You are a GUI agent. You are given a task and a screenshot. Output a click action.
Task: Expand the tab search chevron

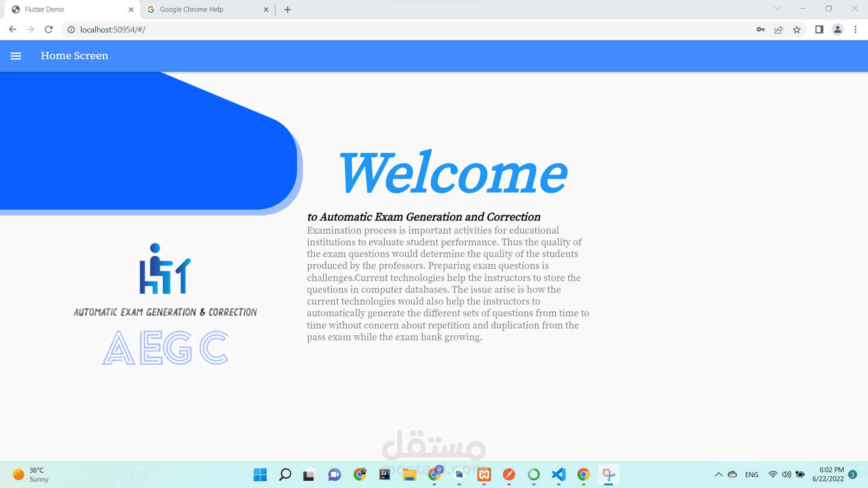pos(777,9)
